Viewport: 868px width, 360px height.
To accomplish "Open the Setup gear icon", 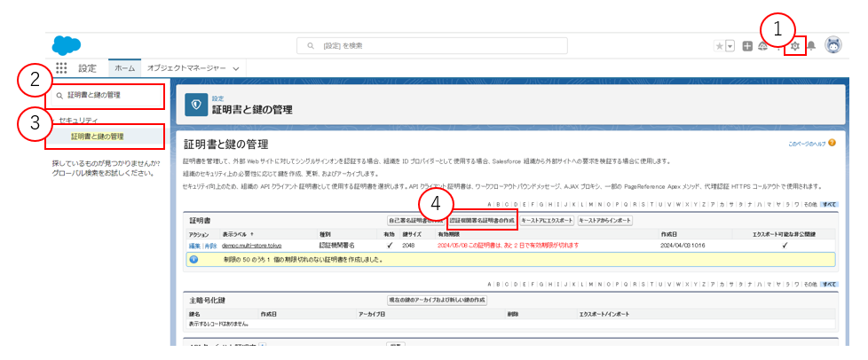I will tap(795, 46).
